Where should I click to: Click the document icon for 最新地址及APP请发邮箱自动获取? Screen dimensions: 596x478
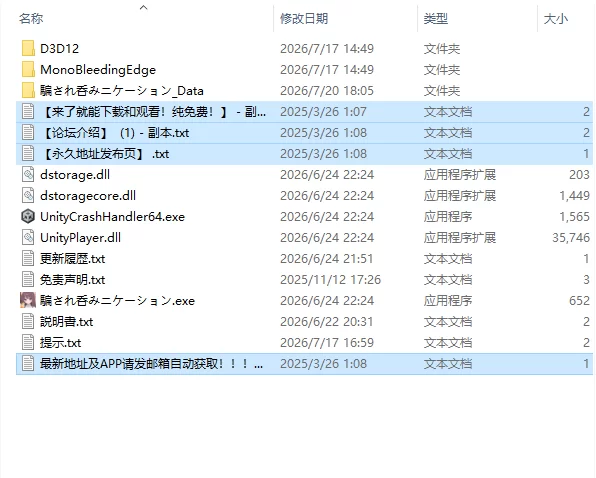pyautogui.click(x=28, y=364)
